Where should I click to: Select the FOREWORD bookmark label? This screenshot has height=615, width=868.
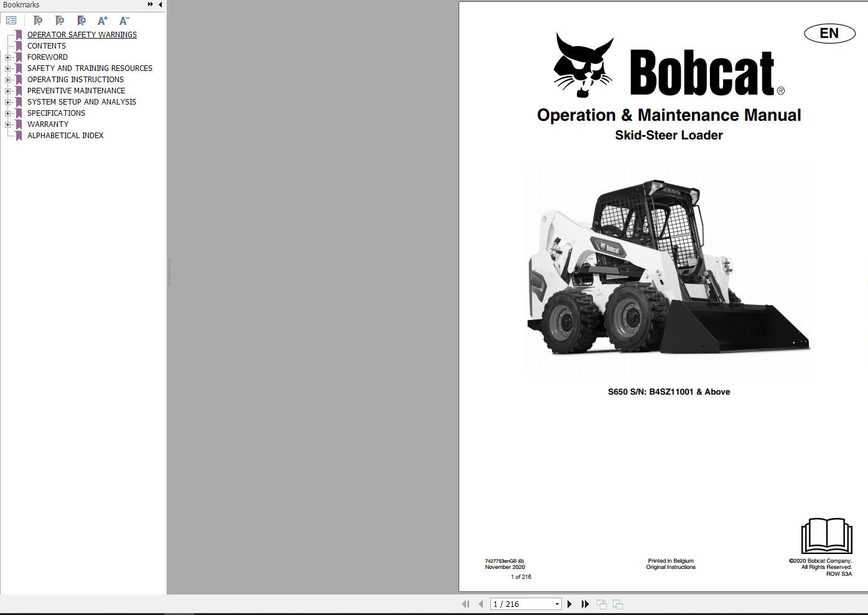pos(47,57)
